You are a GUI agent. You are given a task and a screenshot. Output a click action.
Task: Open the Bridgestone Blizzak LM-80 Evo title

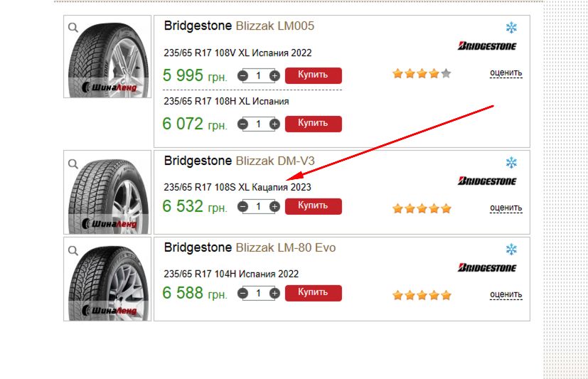click(250, 247)
